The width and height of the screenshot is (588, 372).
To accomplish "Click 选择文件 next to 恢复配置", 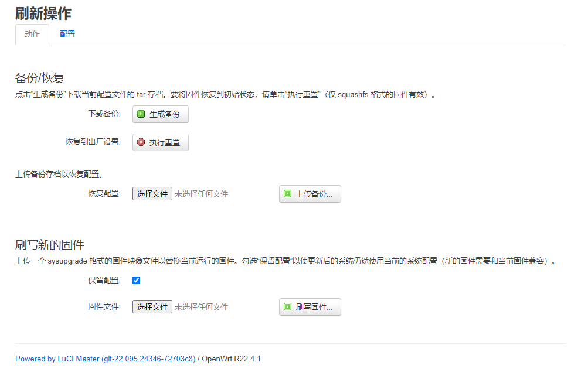I will click(152, 193).
